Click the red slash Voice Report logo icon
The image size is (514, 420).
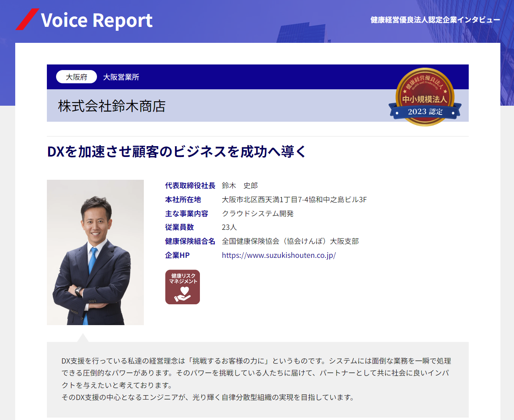pos(27,19)
